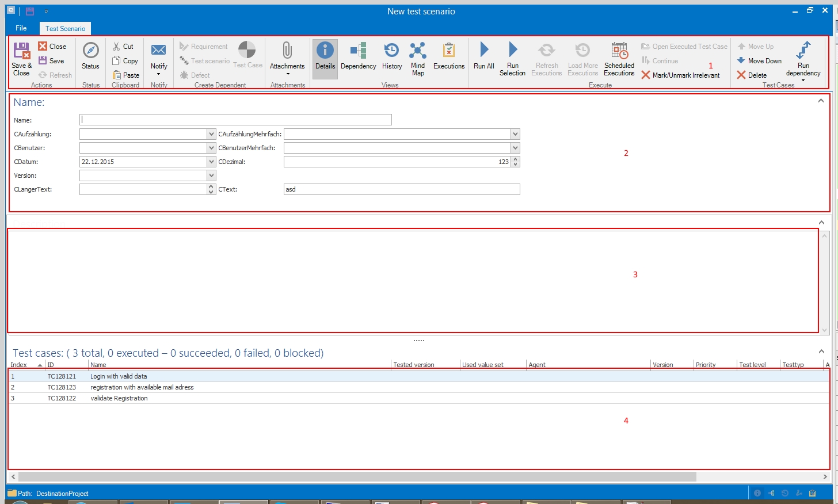This screenshot has width=838, height=504.
Task: Open the CAufzählung dropdown
Action: (x=211, y=134)
